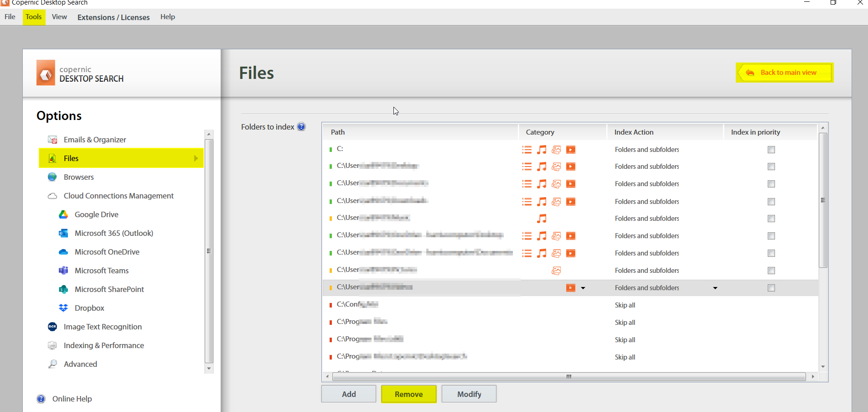Click the Advanced magnifier icon
The width and height of the screenshot is (868, 412).
coord(52,364)
